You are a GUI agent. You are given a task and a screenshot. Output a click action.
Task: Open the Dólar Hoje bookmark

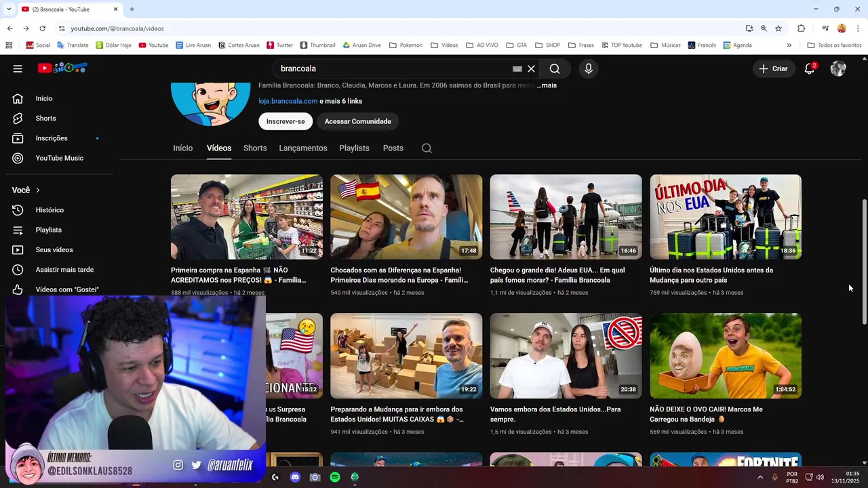[x=113, y=45]
